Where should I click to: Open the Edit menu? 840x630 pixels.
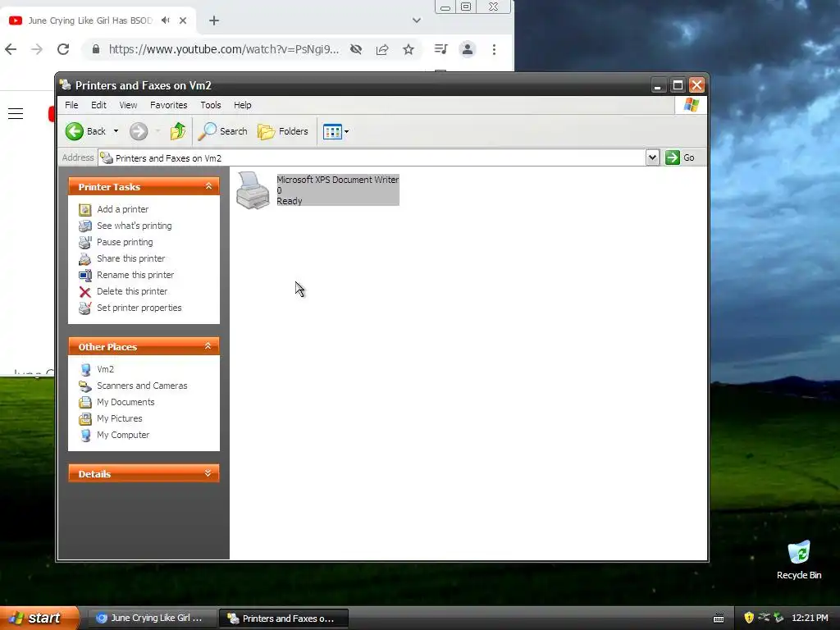tap(98, 105)
